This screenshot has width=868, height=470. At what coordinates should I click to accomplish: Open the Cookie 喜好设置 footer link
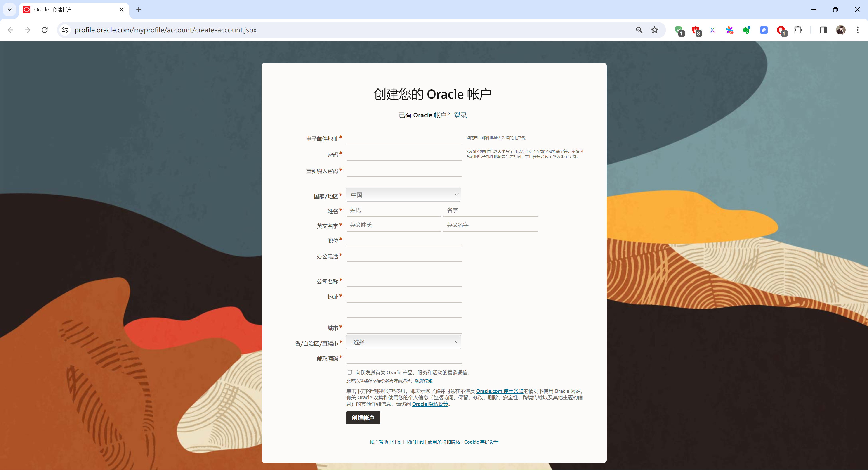[x=481, y=442]
